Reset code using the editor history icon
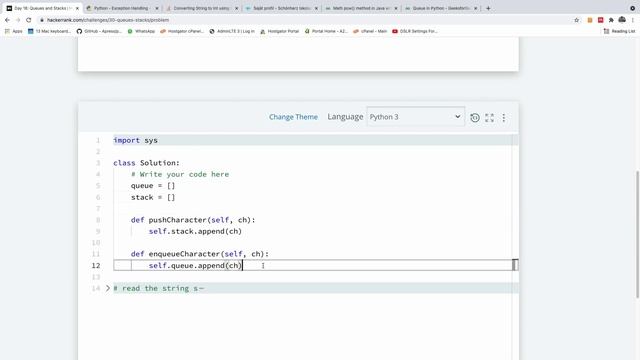This screenshot has height=360, width=640. 475,118
